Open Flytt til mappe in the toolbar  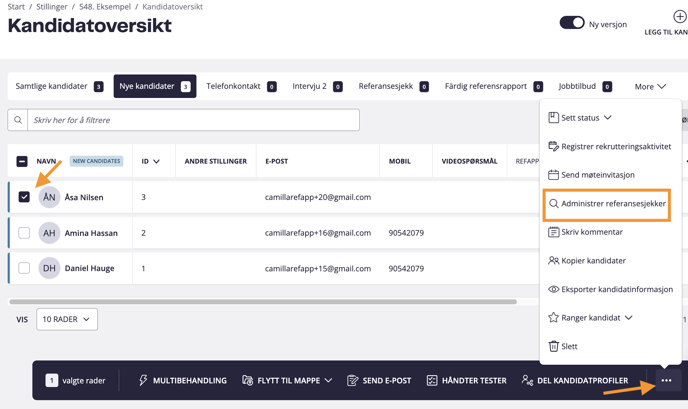[x=287, y=381]
